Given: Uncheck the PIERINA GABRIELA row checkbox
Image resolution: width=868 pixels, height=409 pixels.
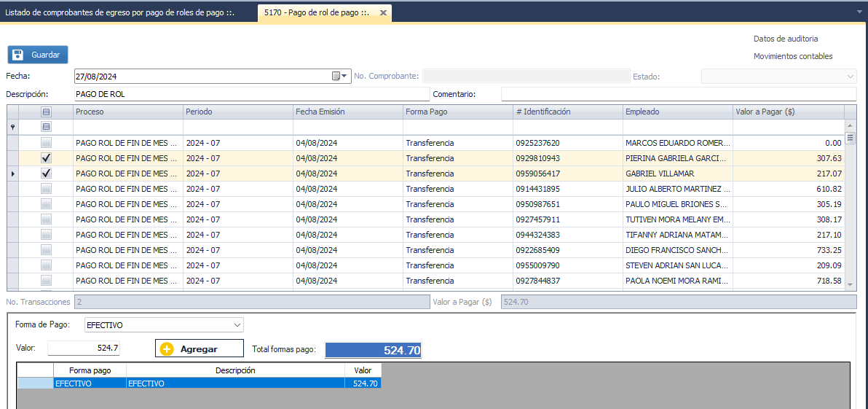Looking at the screenshot, I should (x=47, y=158).
